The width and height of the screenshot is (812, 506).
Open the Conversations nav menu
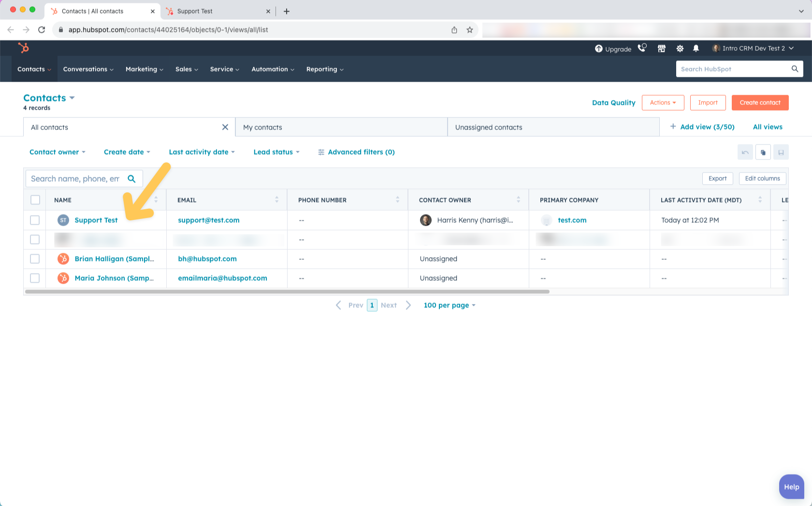coord(88,69)
